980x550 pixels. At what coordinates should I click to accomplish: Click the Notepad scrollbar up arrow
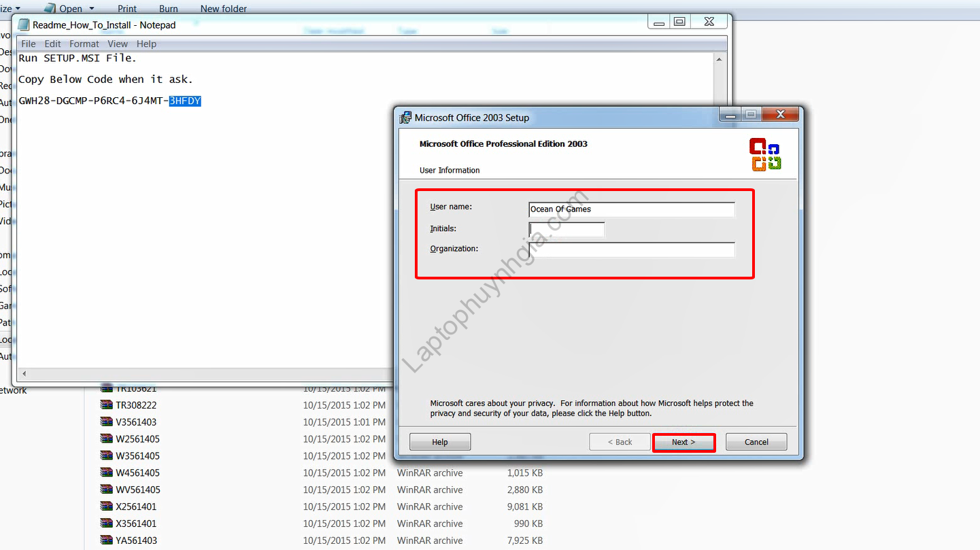pyautogui.click(x=719, y=60)
